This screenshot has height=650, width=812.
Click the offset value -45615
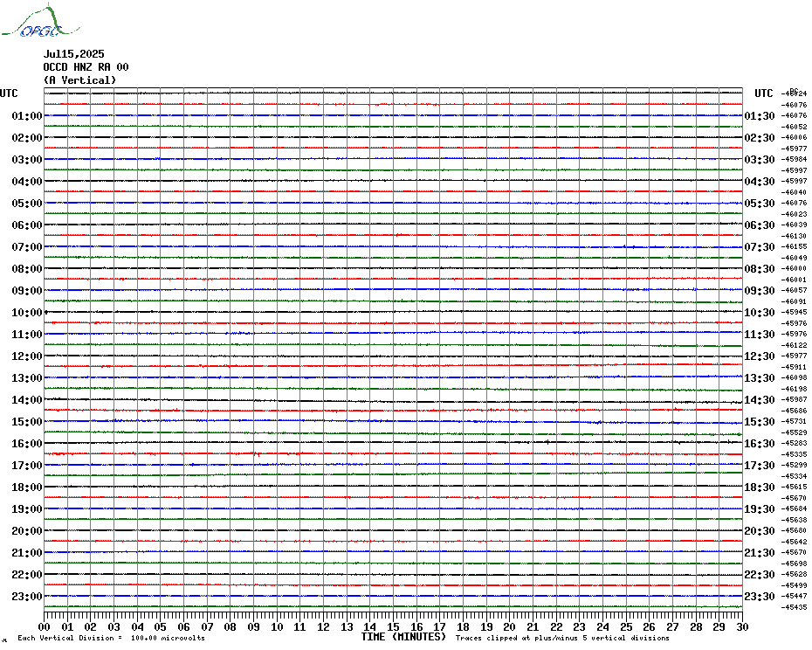tap(794, 487)
